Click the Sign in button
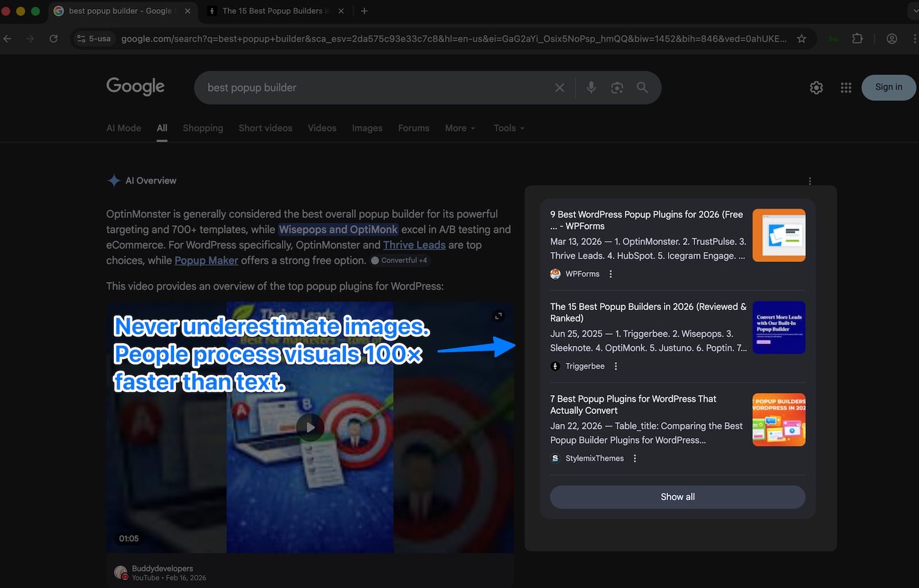919x588 pixels. click(x=889, y=87)
